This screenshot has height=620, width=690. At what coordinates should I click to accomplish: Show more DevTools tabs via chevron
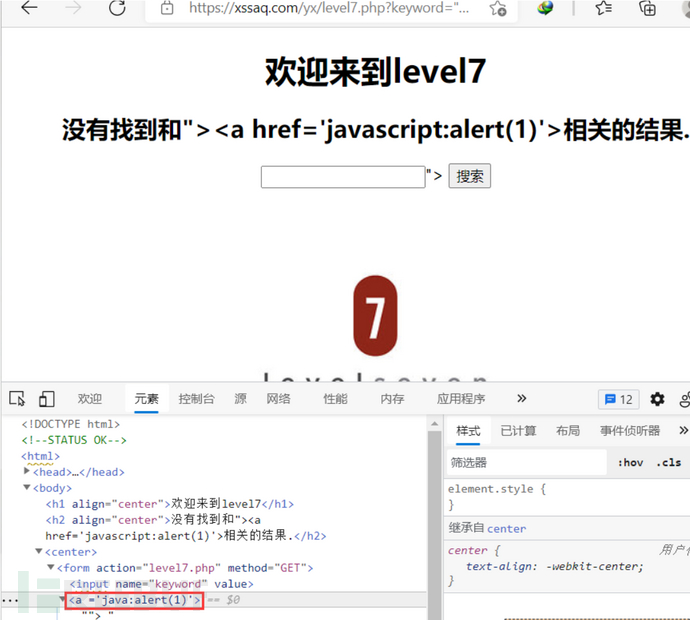(x=521, y=399)
